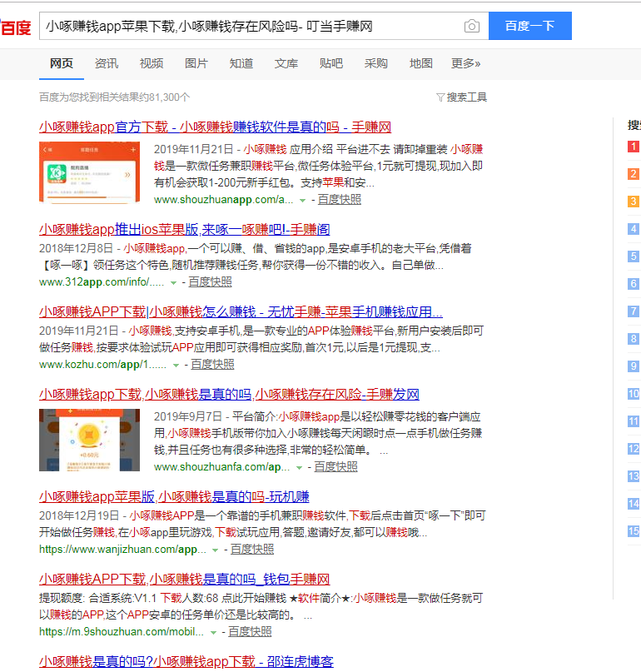Click hot search rank 6 badge
Image resolution: width=641 pixels, height=672 pixels.
tap(634, 284)
